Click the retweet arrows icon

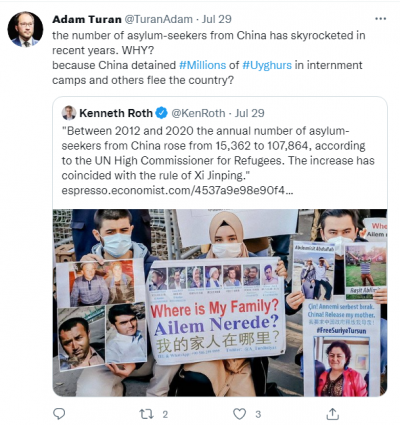click(x=146, y=414)
